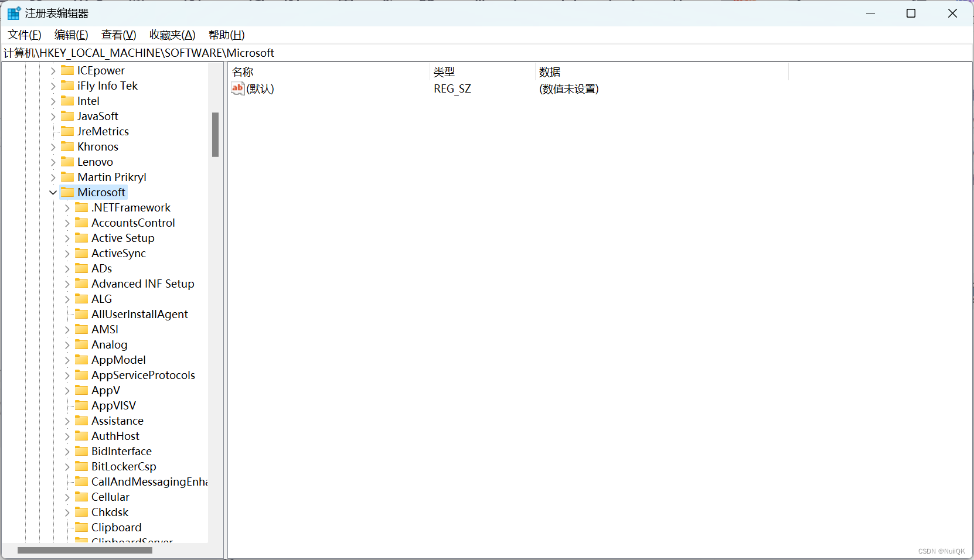The image size is (974, 560).
Task: Select the AccountsControl key label
Action: tap(133, 223)
